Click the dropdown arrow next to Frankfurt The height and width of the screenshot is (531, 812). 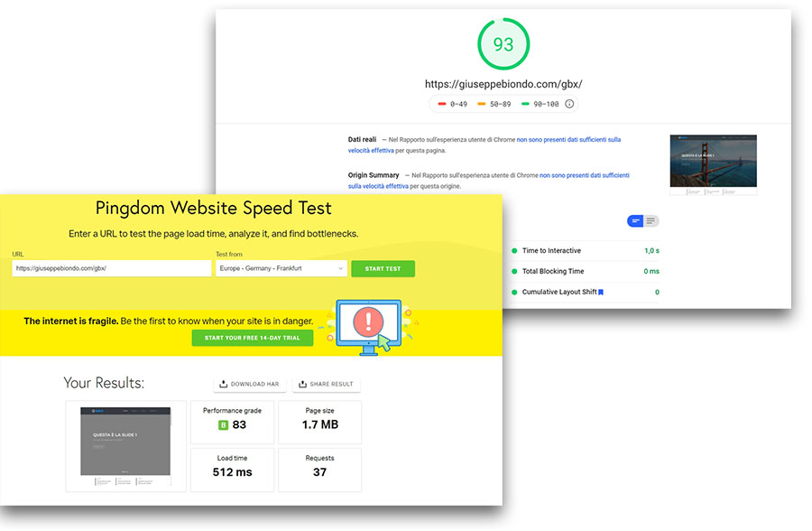pos(340,268)
